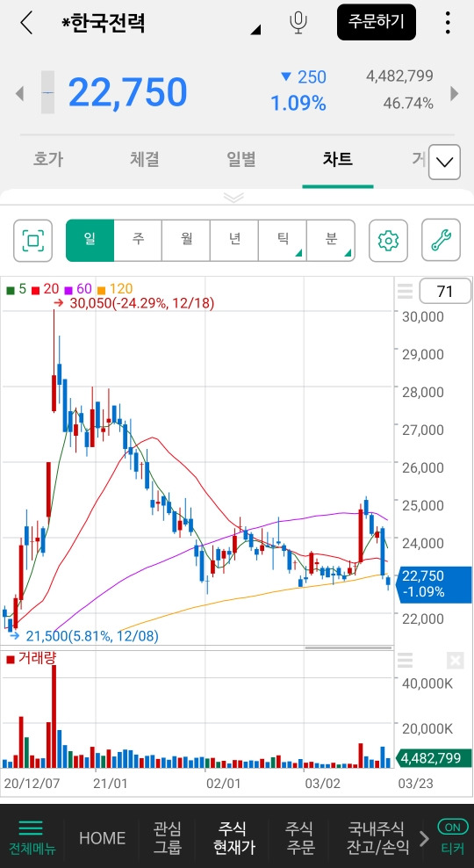
Task: Tap red 20-day moving average legend
Action: (45, 288)
